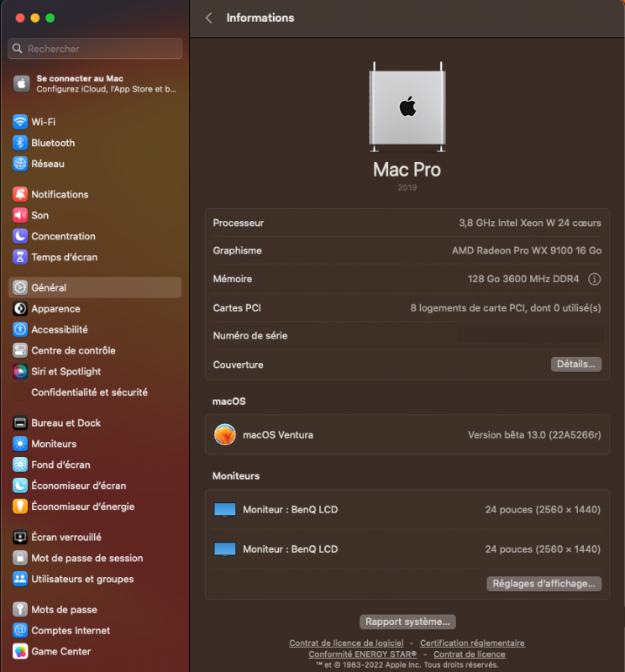Click the Game Center icon
The image size is (625, 672).
[x=20, y=652]
